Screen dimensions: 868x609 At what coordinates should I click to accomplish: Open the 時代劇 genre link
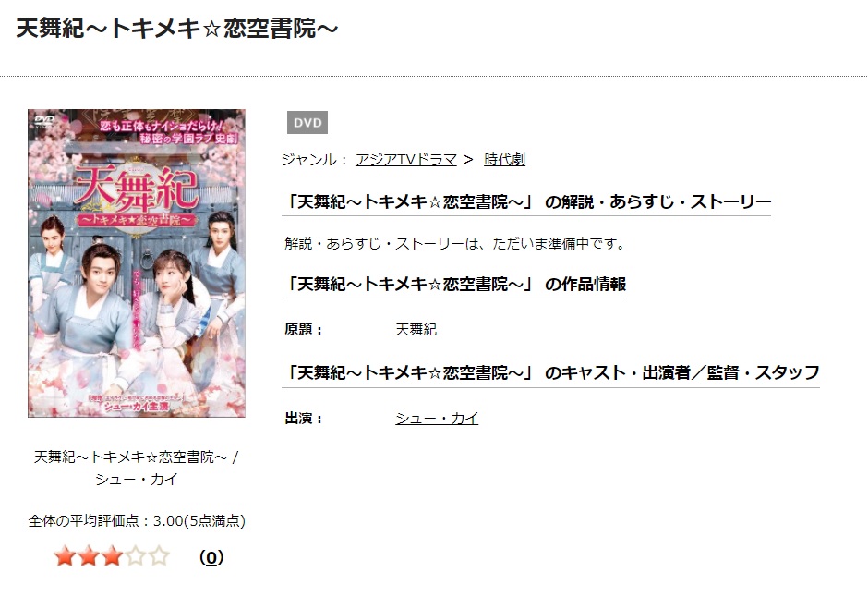[x=504, y=160]
